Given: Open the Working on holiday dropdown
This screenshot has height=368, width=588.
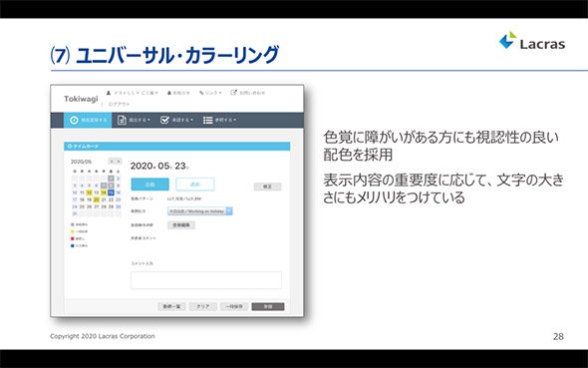Looking at the screenshot, I should [200, 211].
